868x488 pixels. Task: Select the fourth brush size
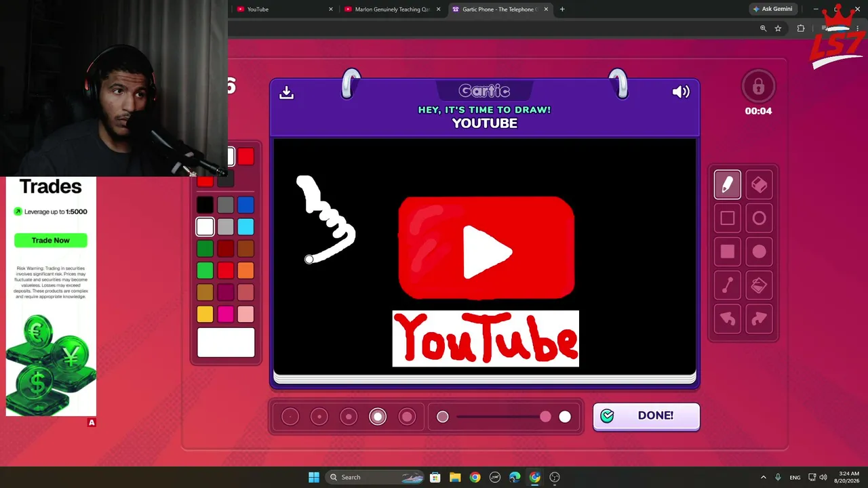378,417
